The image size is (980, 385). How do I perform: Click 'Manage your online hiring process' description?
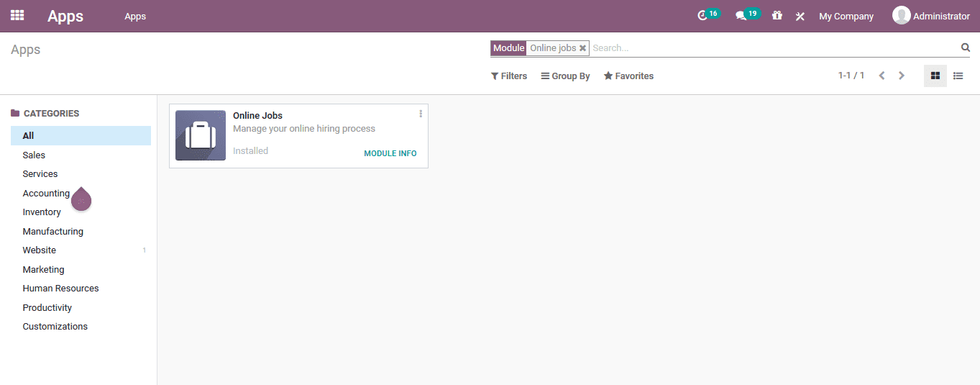304,129
